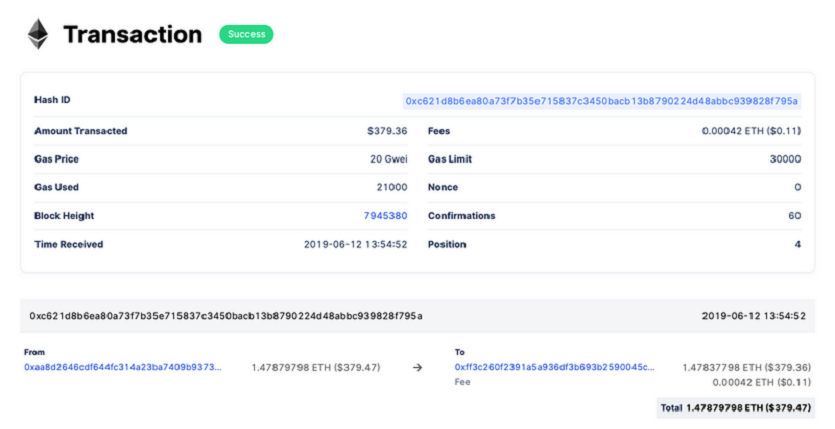Click the green Success status badge
The image size is (835, 429).
click(246, 34)
